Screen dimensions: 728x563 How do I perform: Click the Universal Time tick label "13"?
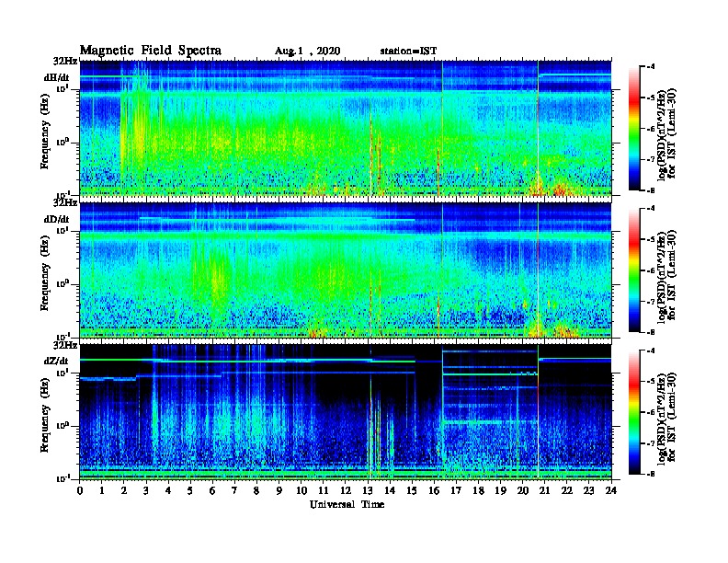pyautogui.click(x=368, y=491)
